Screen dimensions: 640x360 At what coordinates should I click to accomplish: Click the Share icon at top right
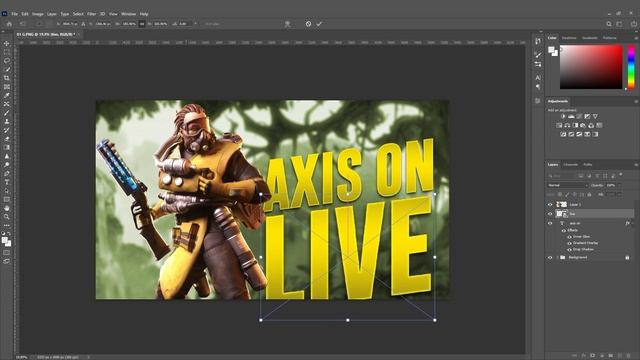pyautogui.click(x=634, y=24)
